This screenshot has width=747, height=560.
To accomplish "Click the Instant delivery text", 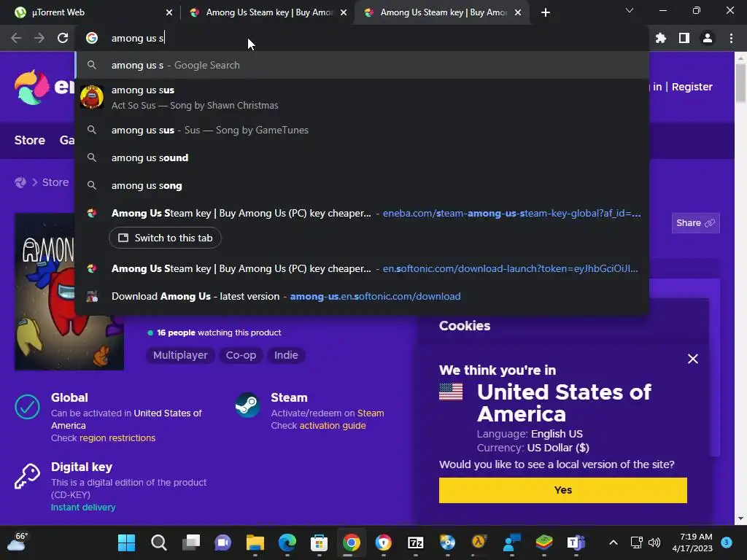I will coord(83,507).
